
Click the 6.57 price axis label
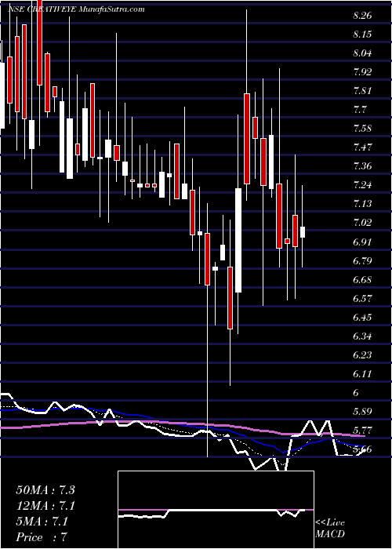362,299
